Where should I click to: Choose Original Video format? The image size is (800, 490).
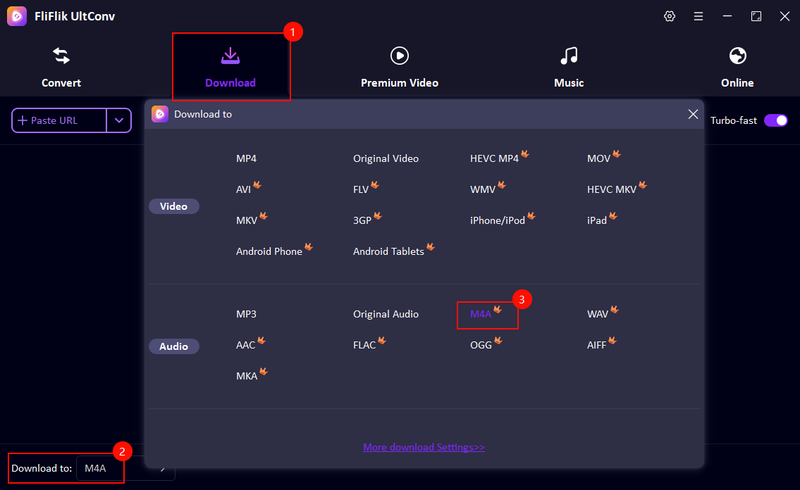click(x=386, y=159)
